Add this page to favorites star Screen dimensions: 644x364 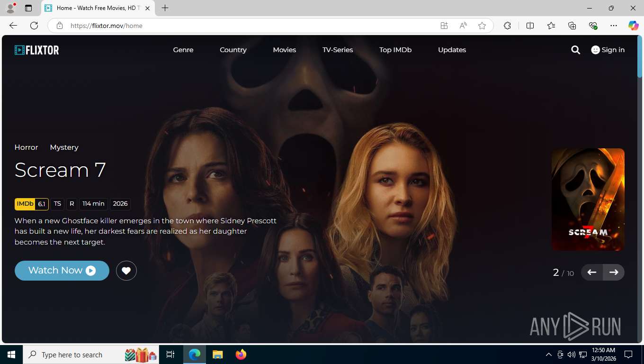[482, 26]
